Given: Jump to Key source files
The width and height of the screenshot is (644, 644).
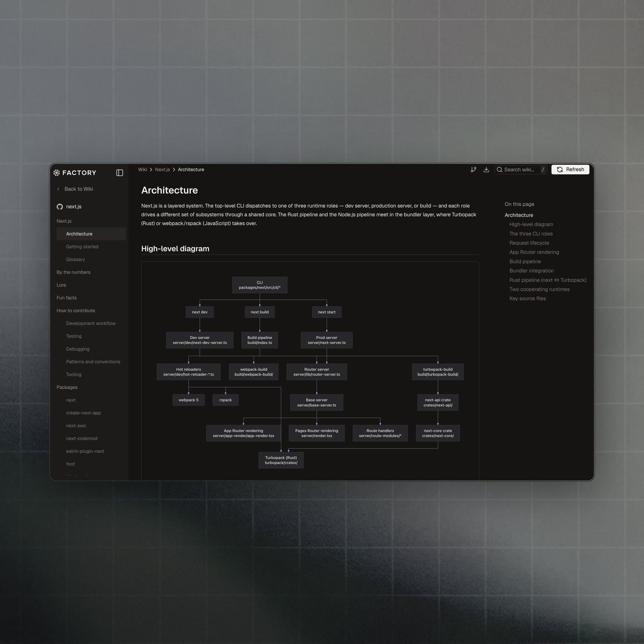Looking at the screenshot, I should [x=527, y=299].
